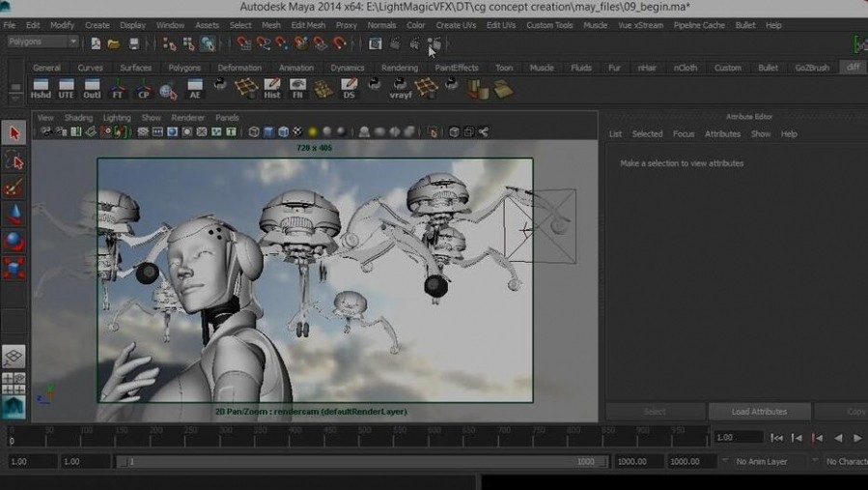The image size is (868, 490).
Task: Start IPR render icon
Action: pos(414,43)
